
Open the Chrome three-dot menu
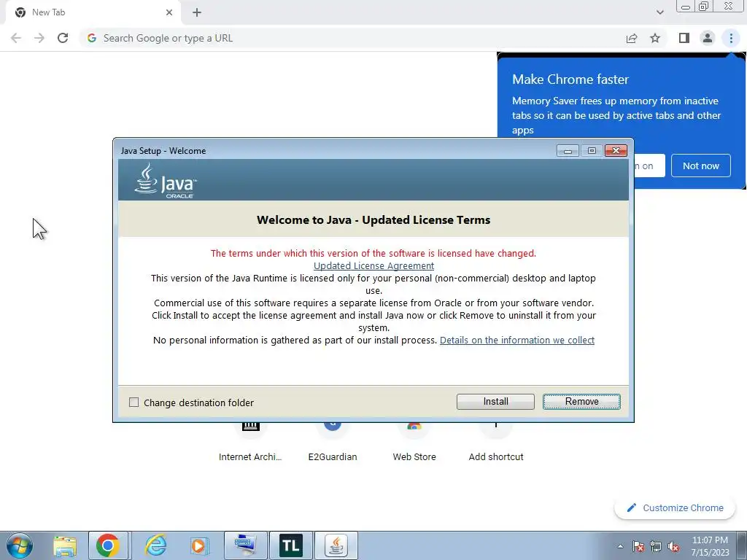pos(731,38)
